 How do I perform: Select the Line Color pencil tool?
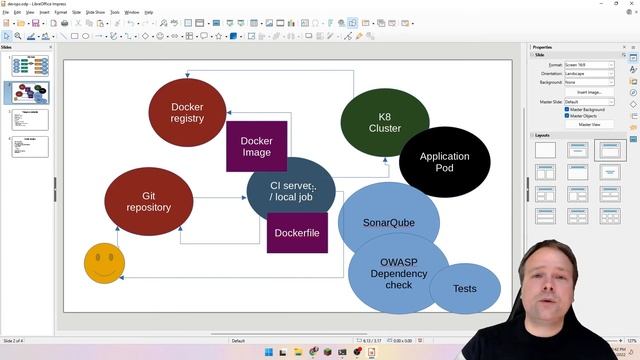tap(31, 36)
